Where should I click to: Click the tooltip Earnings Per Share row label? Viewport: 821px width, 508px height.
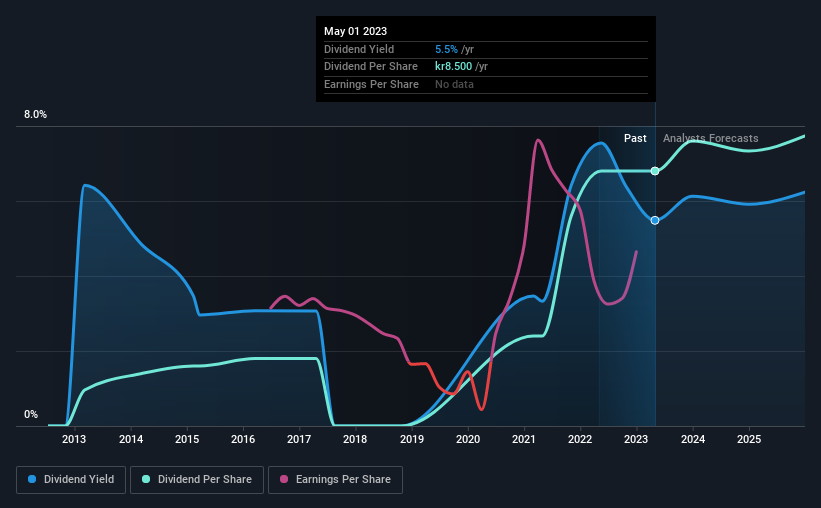pos(371,84)
